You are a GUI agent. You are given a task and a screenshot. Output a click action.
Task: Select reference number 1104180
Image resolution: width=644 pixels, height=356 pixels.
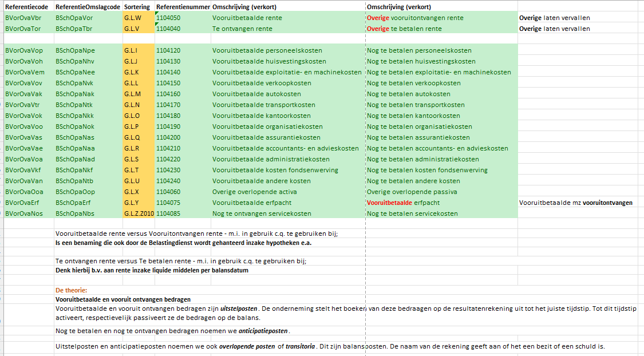click(x=183, y=116)
